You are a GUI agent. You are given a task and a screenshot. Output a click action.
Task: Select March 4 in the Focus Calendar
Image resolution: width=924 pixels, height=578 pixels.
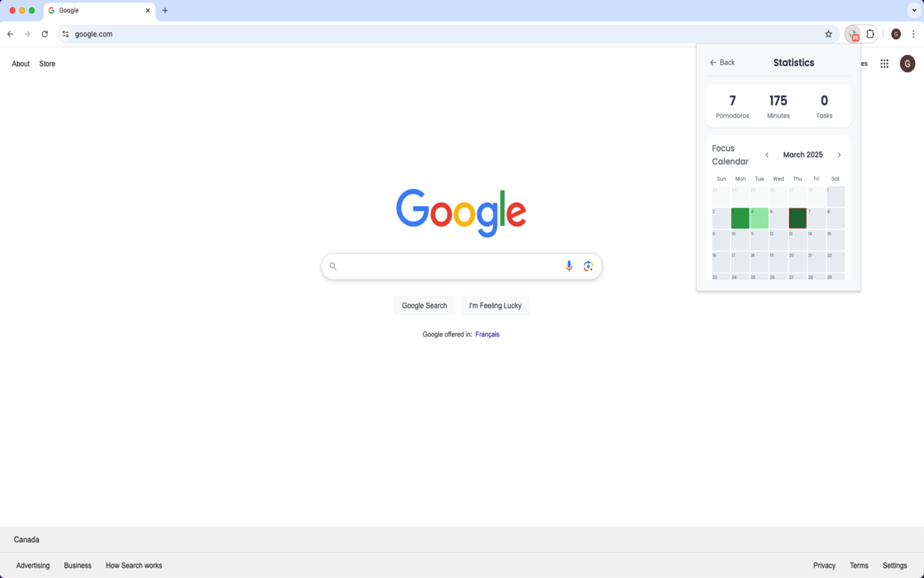[759, 218]
